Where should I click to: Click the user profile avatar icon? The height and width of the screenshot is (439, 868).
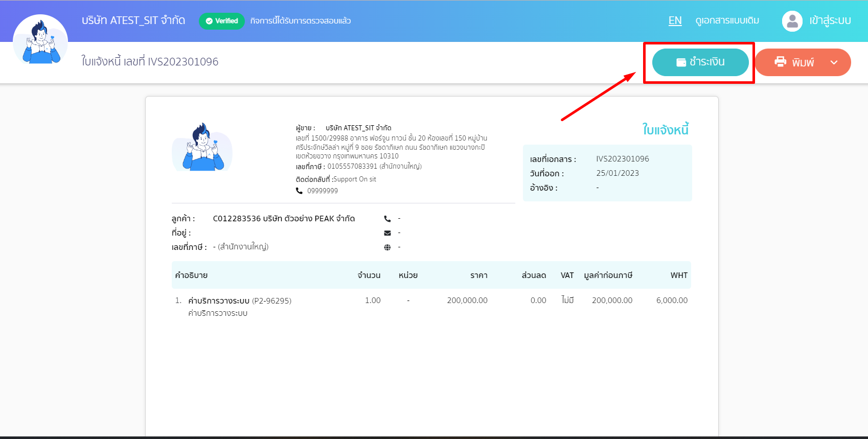pyautogui.click(x=792, y=21)
